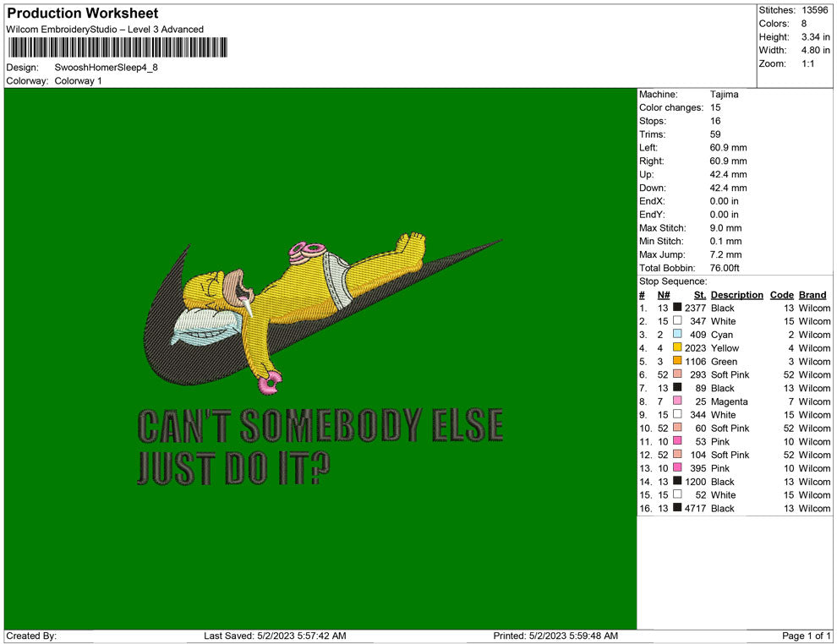Click the Machine value 'Tajima'
The image size is (837, 644).
click(x=725, y=95)
